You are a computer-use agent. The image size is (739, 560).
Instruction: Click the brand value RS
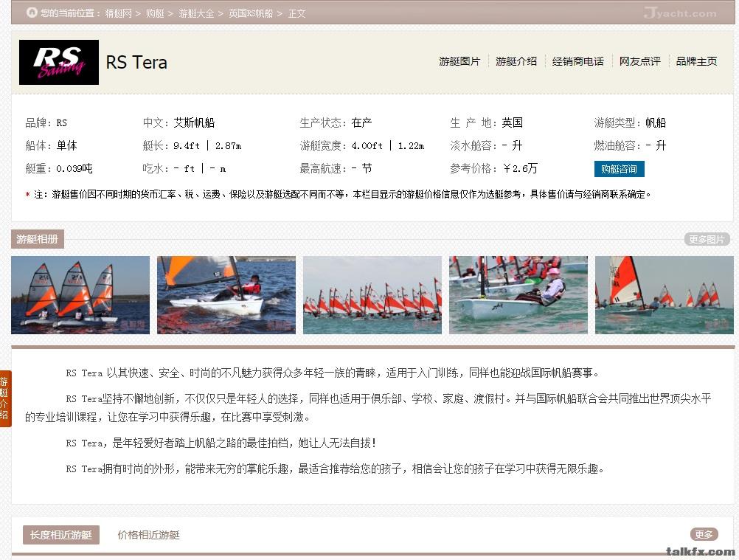pyautogui.click(x=62, y=123)
